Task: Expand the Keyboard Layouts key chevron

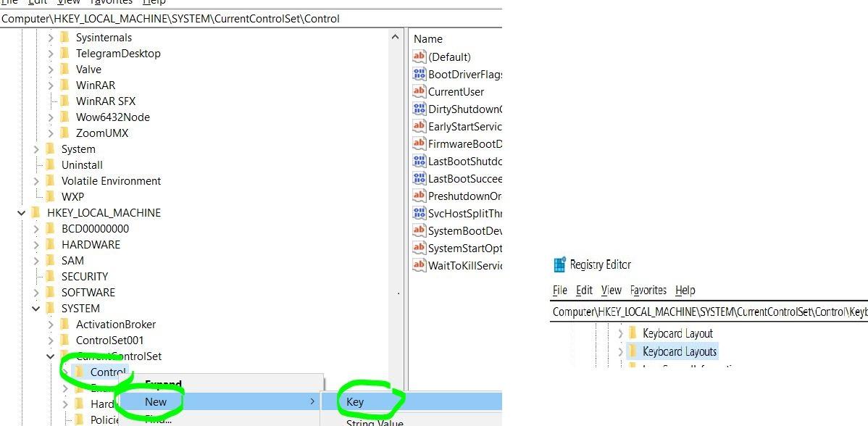Action: click(620, 352)
